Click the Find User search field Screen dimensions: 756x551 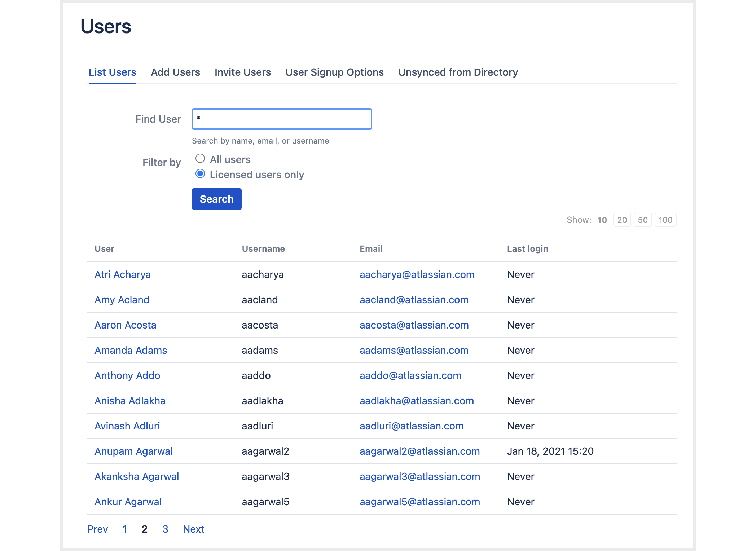[x=282, y=119]
